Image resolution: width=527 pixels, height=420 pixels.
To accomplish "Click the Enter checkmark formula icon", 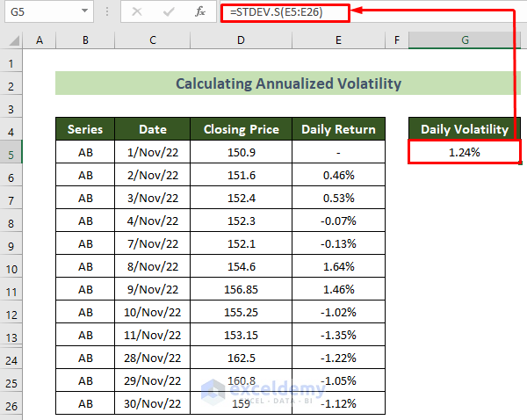I will click(x=169, y=12).
